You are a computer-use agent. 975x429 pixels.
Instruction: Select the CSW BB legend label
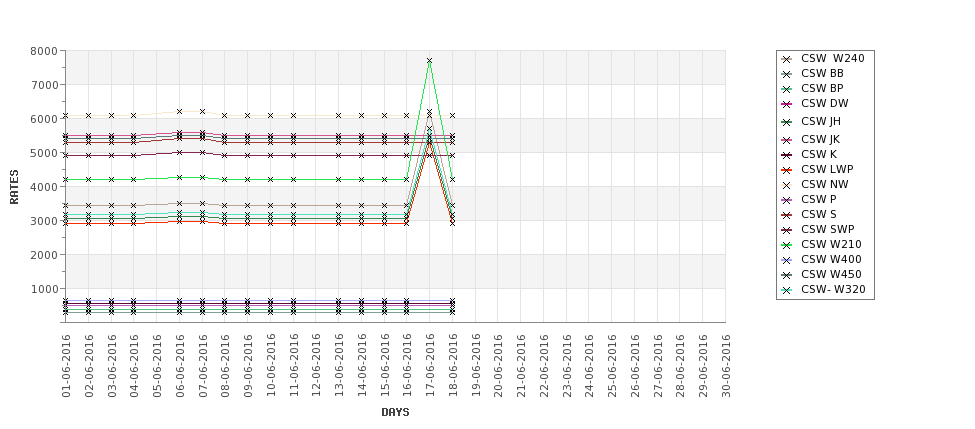pyautogui.click(x=822, y=73)
